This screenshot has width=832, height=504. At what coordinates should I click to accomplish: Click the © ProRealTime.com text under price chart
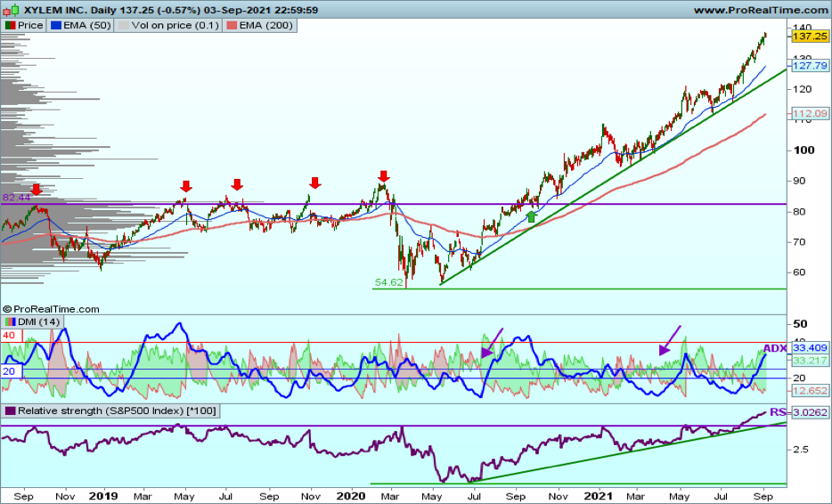[x=51, y=309]
